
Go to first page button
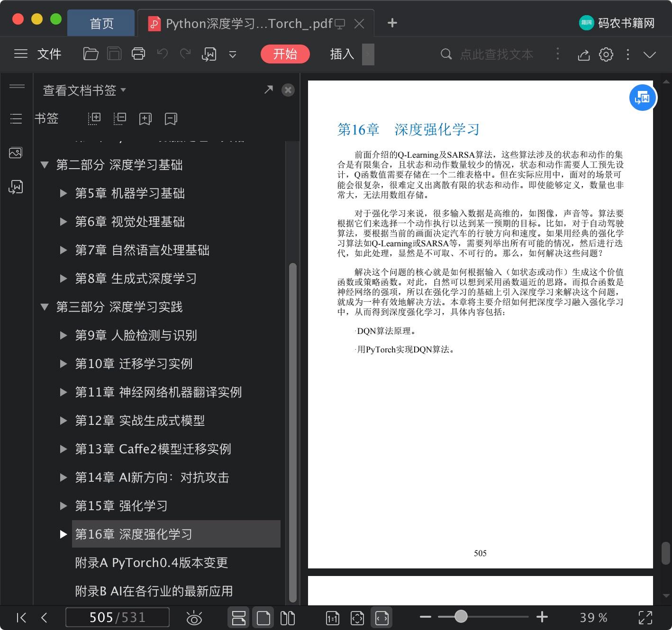tap(21, 618)
